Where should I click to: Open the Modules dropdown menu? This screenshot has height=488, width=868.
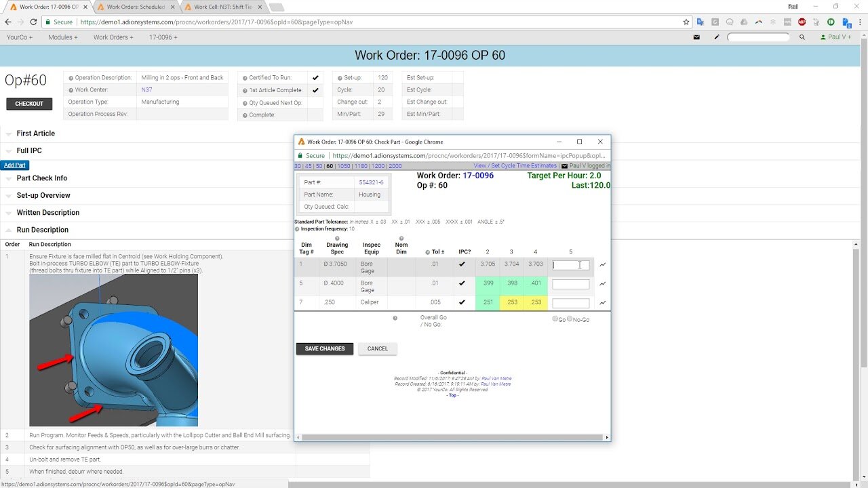coord(62,37)
